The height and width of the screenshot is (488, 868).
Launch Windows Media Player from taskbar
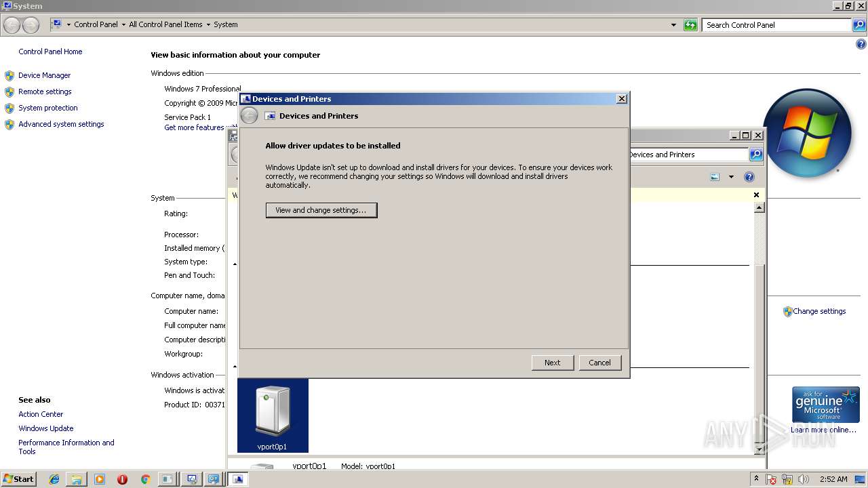(x=100, y=479)
